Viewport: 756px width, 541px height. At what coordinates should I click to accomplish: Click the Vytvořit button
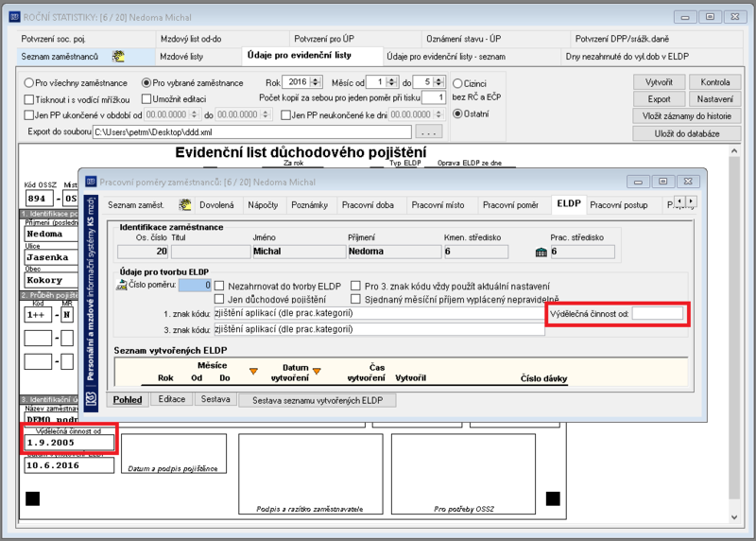pyautogui.click(x=659, y=82)
